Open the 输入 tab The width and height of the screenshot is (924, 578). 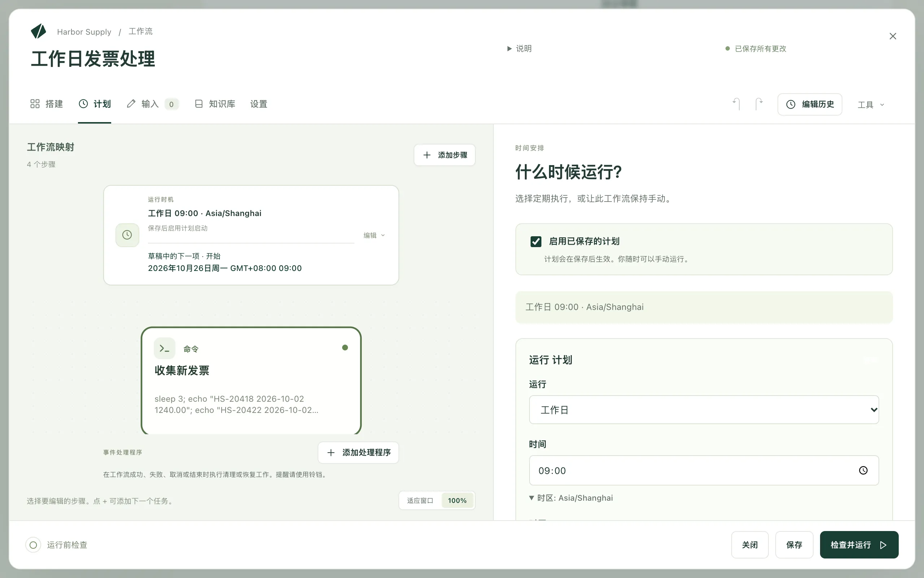pos(153,104)
